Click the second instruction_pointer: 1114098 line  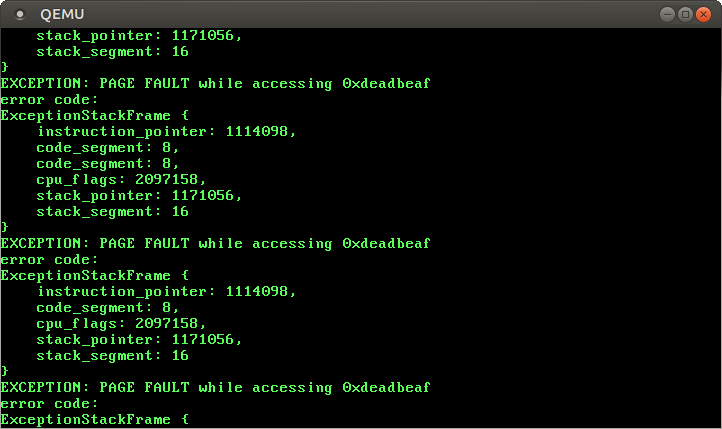(x=166, y=291)
